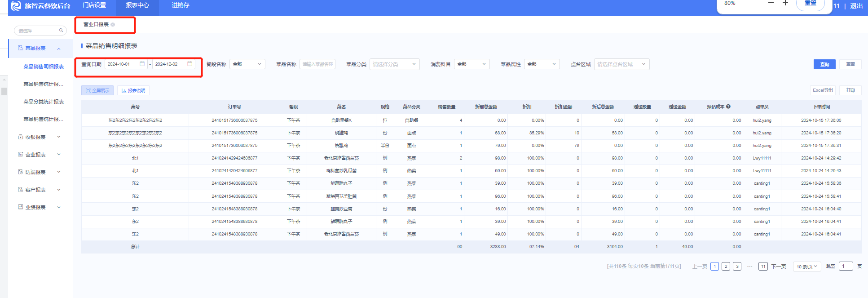Click the browser zoom-in plus icon

(785, 3)
